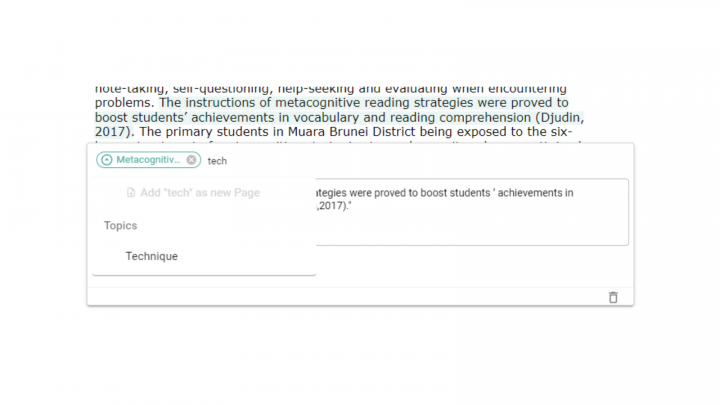Click the circle icon on the Metacognitiv chip
The height and width of the screenshot is (405, 720).
click(x=106, y=160)
